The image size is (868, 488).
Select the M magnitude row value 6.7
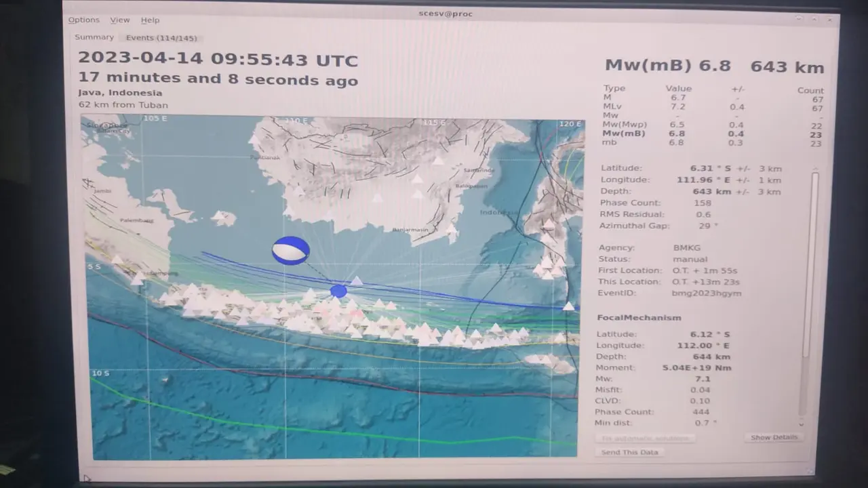click(678, 98)
